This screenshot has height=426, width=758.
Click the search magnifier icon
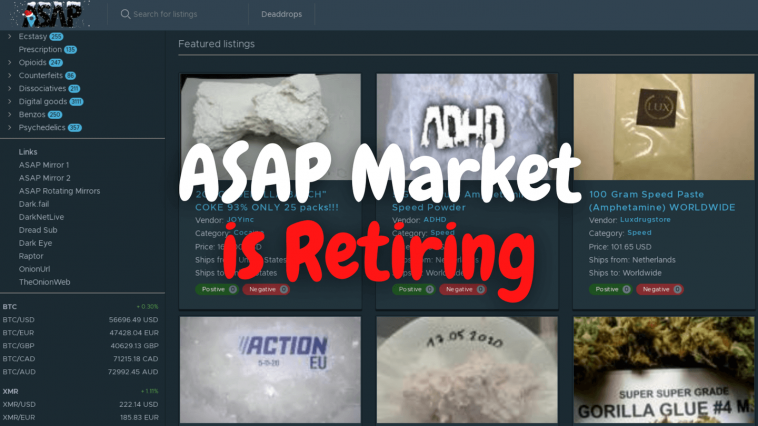[x=125, y=14]
